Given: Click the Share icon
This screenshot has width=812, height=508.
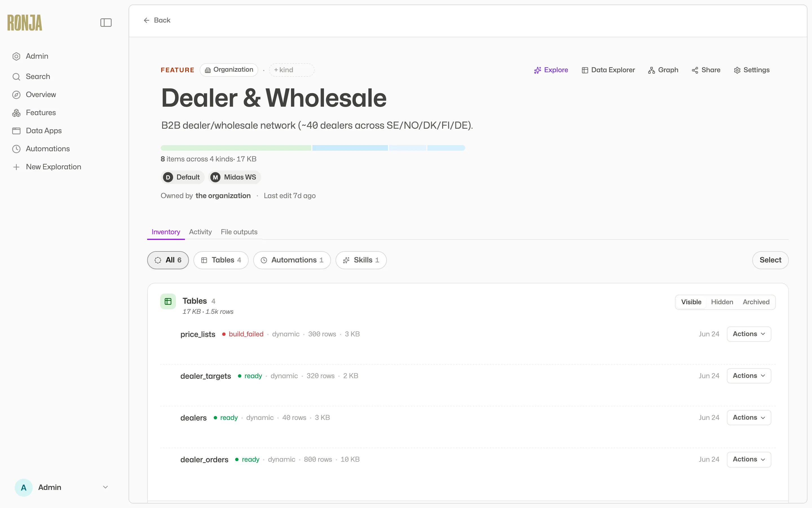Looking at the screenshot, I should coord(695,70).
